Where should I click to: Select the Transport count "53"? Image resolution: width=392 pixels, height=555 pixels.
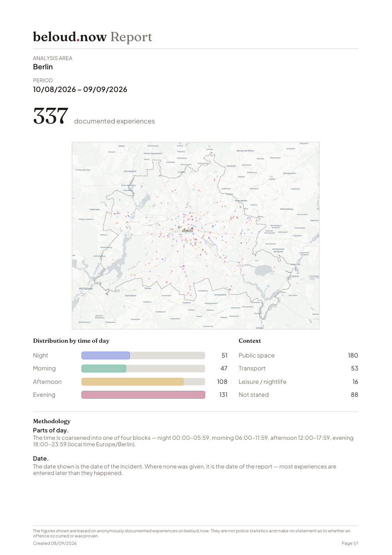pyautogui.click(x=355, y=369)
